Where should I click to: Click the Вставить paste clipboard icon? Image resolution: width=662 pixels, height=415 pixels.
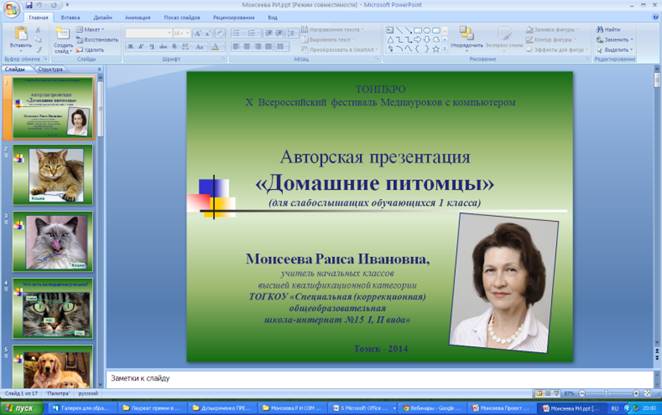[x=21, y=34]
